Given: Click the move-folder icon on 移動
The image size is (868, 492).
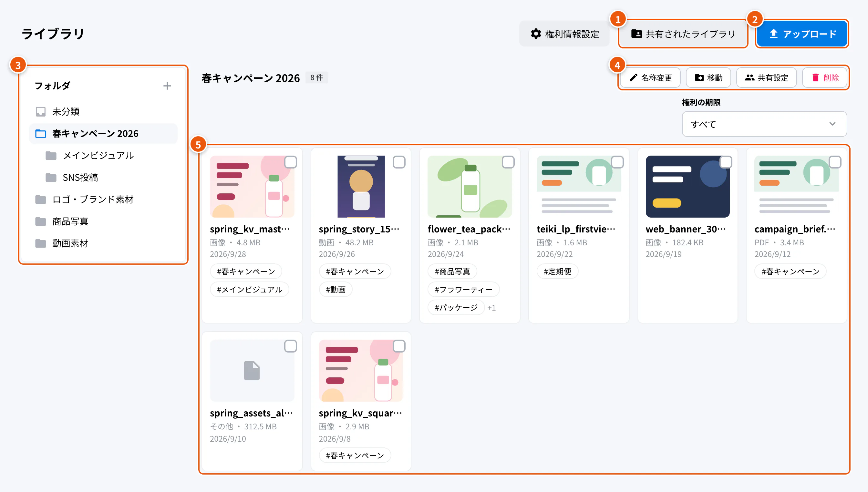Looking at the screenshot, I should click(699, 78).
